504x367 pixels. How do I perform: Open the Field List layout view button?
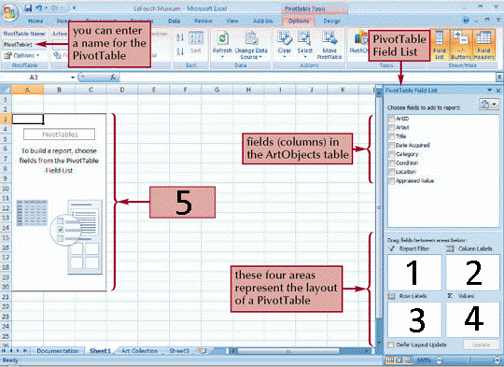click(489, 104)
